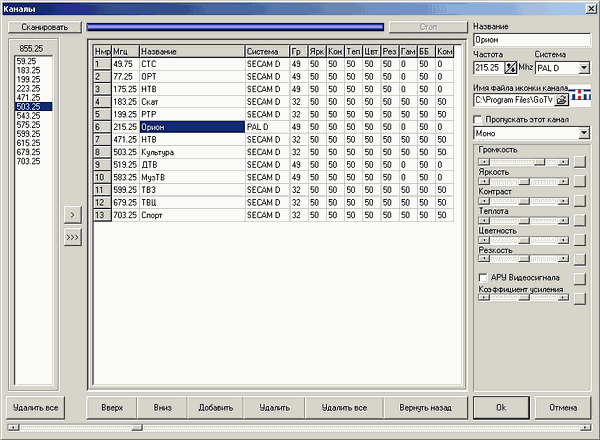Click the small button next to Теплота slider

coord(580,220)
